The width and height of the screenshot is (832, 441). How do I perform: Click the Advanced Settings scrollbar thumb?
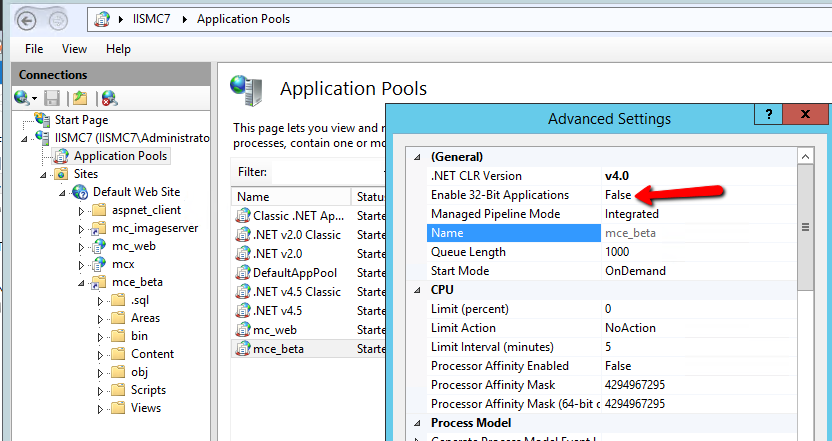805,227
